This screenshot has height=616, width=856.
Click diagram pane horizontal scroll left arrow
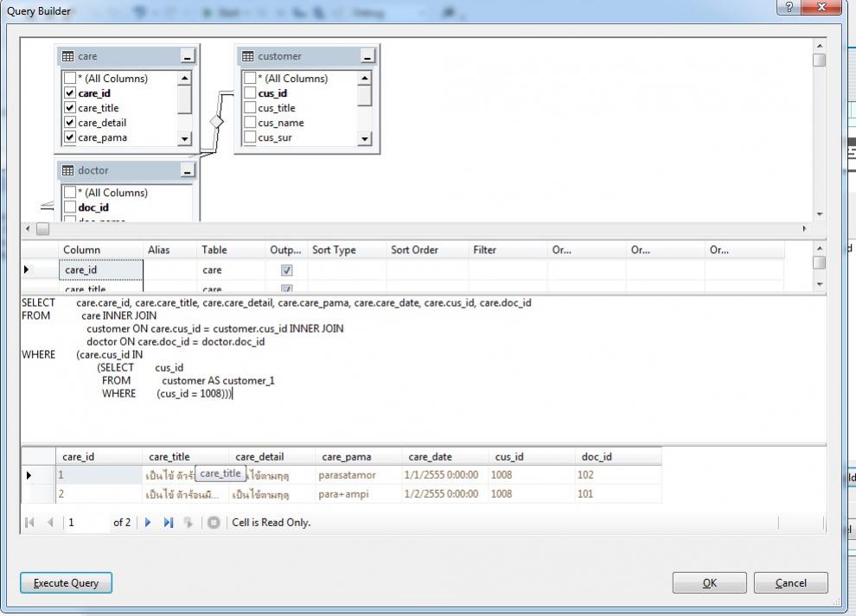28,229
